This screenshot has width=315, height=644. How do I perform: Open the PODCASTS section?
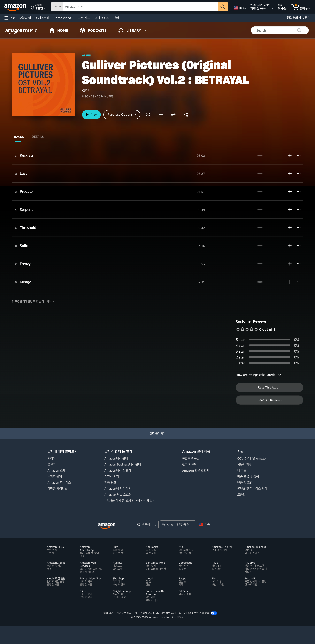(93, 30)
